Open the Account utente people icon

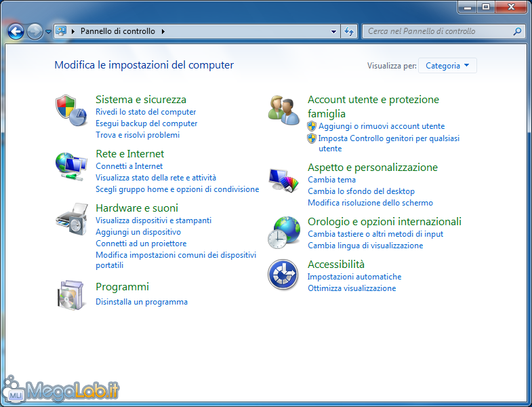284,110
